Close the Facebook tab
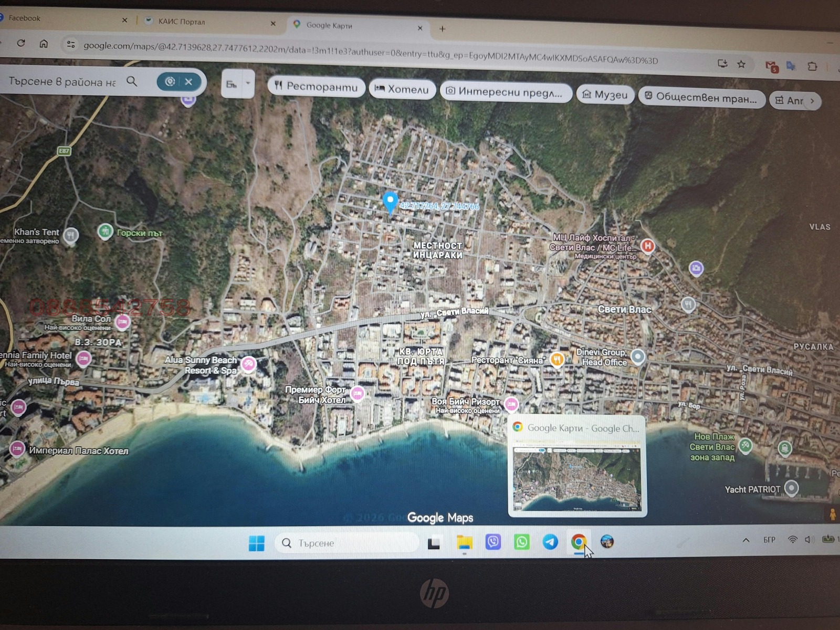Viewport: 840px width, 630px height. tap(124, 20)
